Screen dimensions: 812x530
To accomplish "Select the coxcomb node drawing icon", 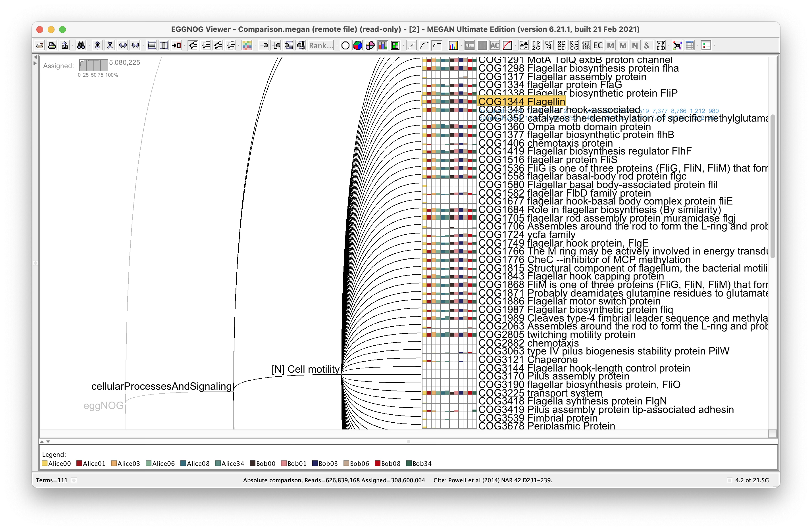I will [x=370, y=45].
